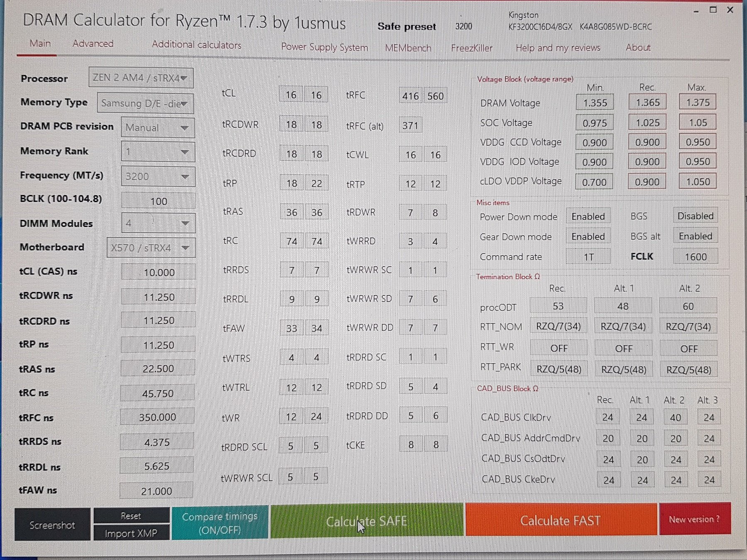Image resolution: width=747 pixels, height=560 pixels.
Task: Click CAD_BUS ClkDrv Alt. 2 value 40
Action: [676, 417]
